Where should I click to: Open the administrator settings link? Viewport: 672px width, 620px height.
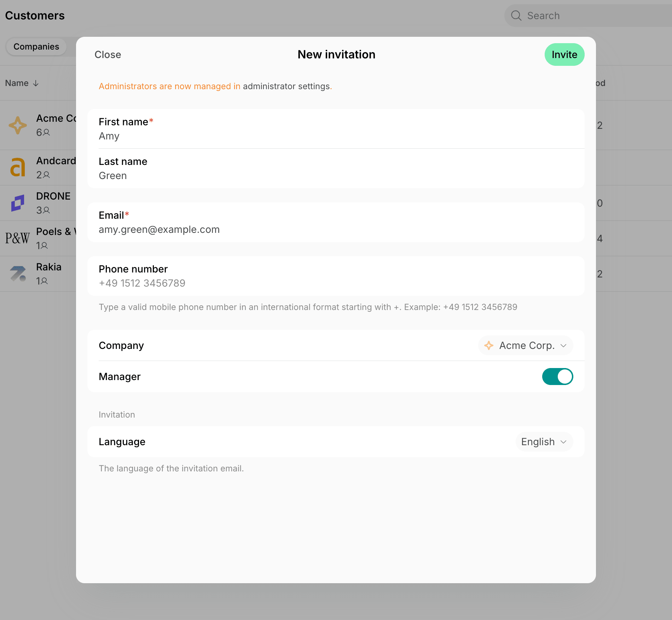(x=286, y=86)
